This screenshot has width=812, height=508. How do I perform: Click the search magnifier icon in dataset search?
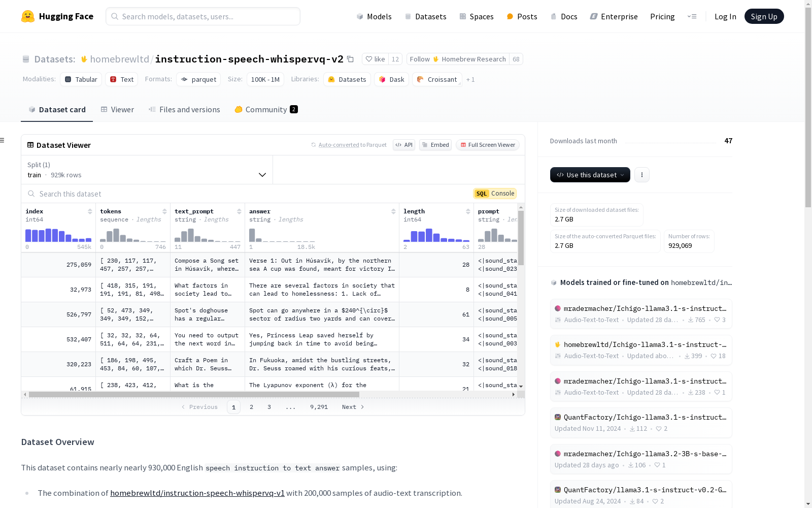(x=31, y=194)
